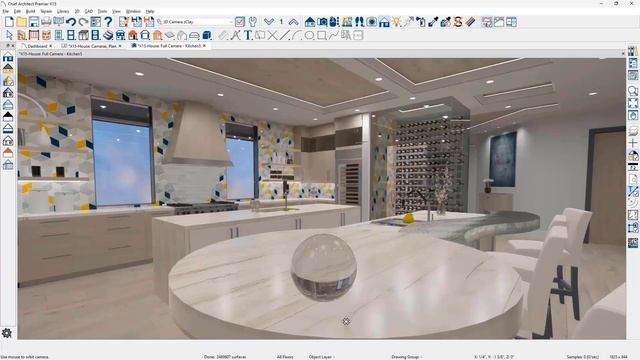Click the Print icon
This screenshot has width=640, height=360.
[x=46, y=22]
